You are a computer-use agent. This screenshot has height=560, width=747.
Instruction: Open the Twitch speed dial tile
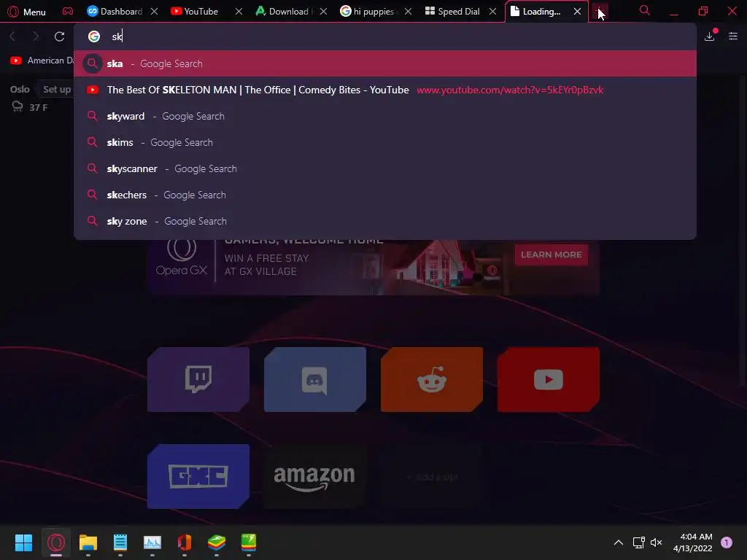(198, 379)
